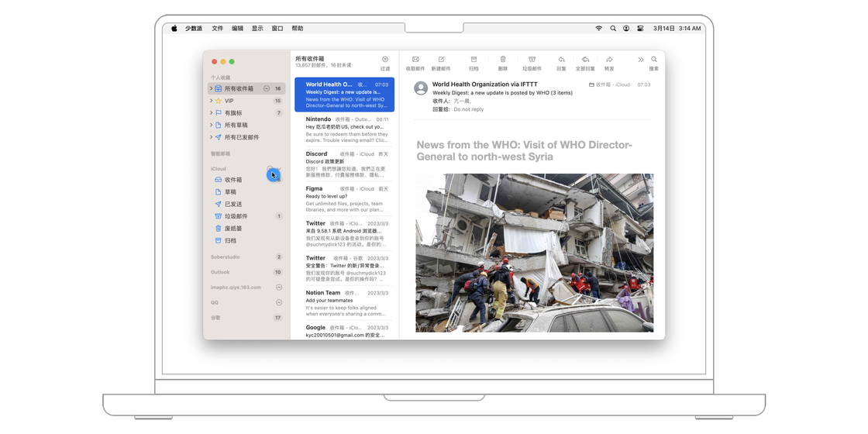Open the 文件 menu in menu bar

(218, 29)
